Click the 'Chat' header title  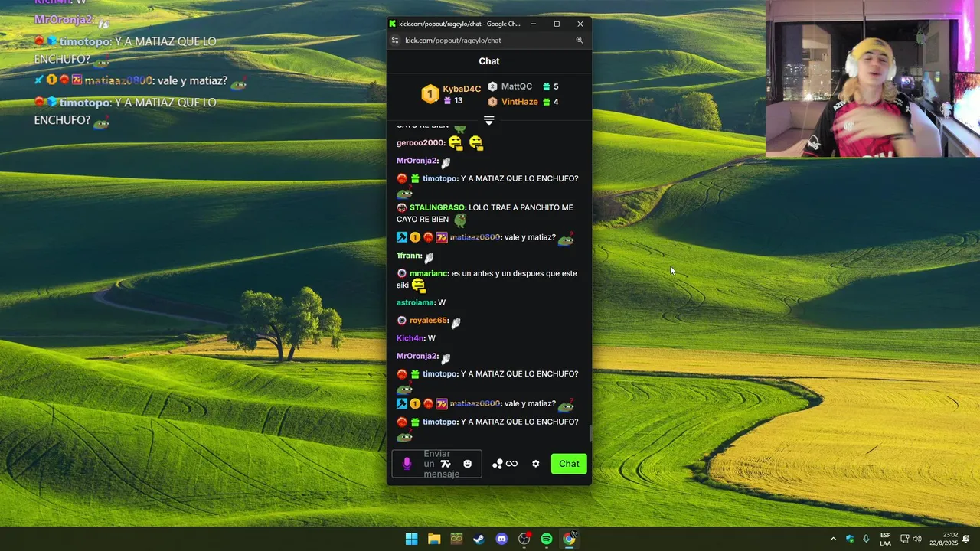pos(489,61)
